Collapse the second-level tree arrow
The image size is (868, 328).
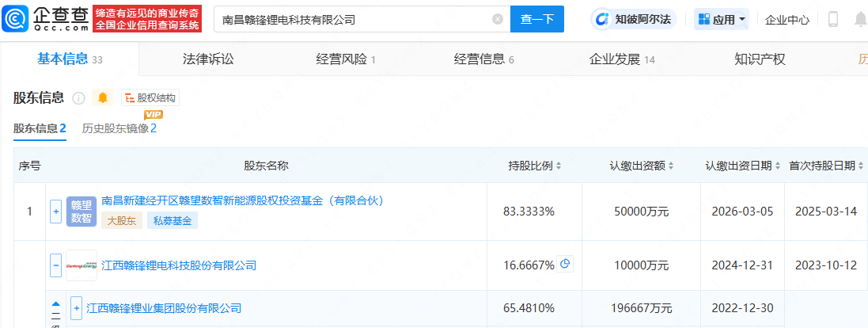coord(56,303)
